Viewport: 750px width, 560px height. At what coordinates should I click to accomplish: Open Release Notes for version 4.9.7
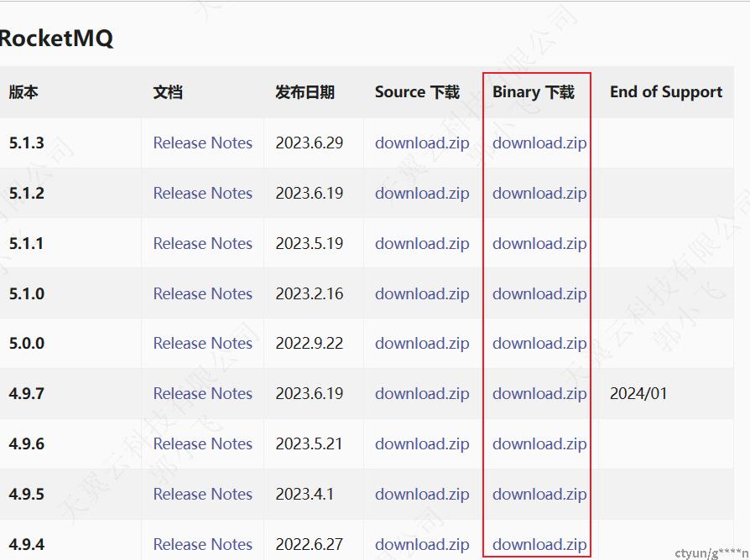(x=203, y=393)
